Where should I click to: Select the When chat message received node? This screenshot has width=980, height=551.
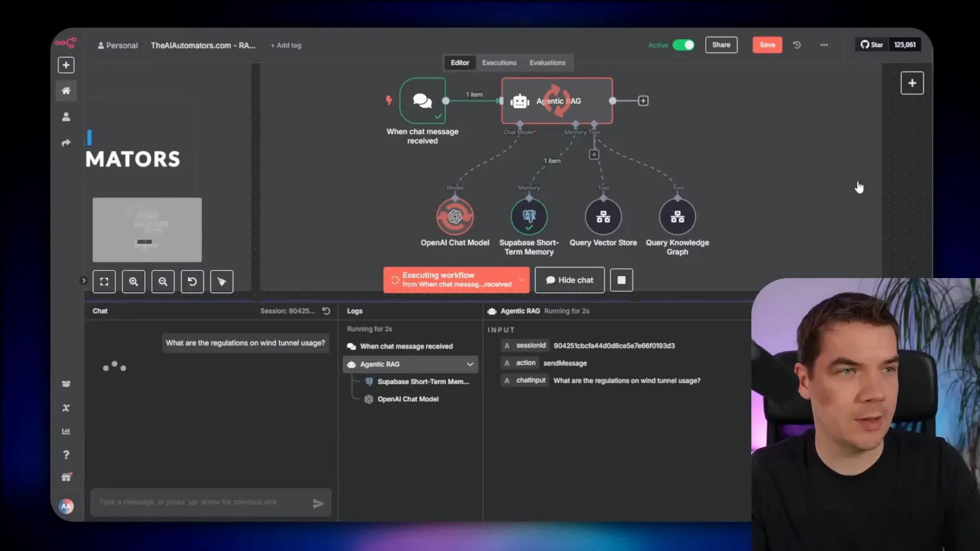[x=423, y=101]
